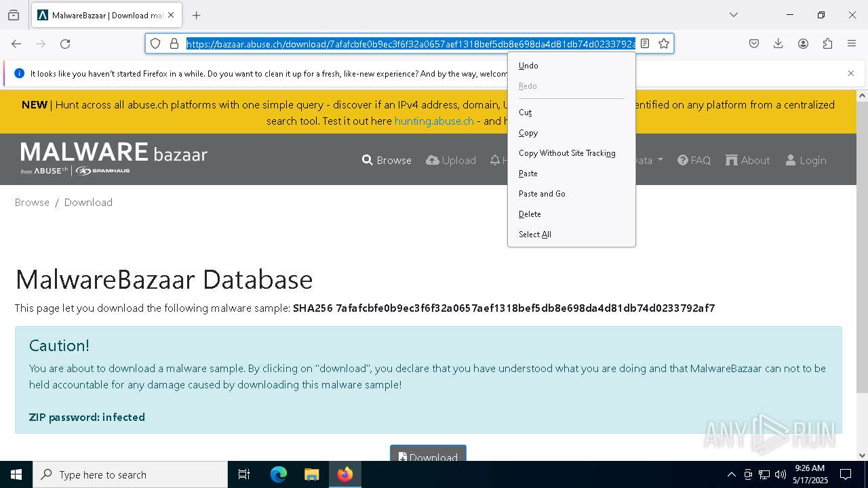Go back using the back arrow
The image size is (868, 488).
[x=16, y=43]
